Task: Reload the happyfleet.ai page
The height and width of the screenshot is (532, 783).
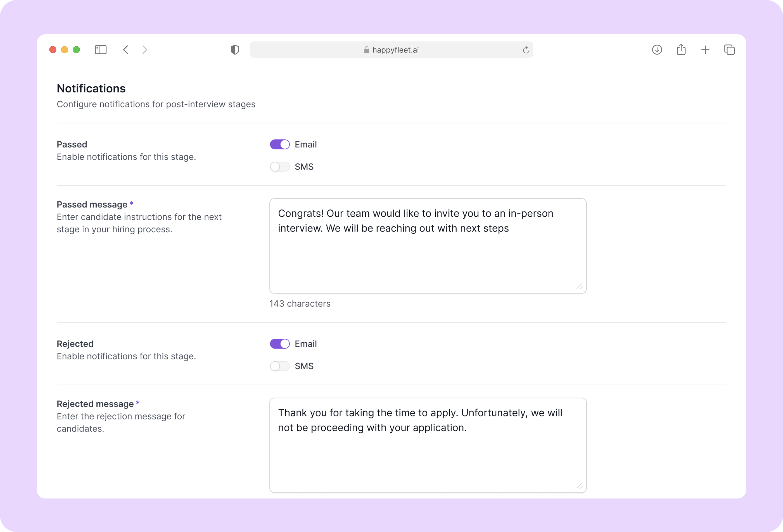Action: (526, 49)
